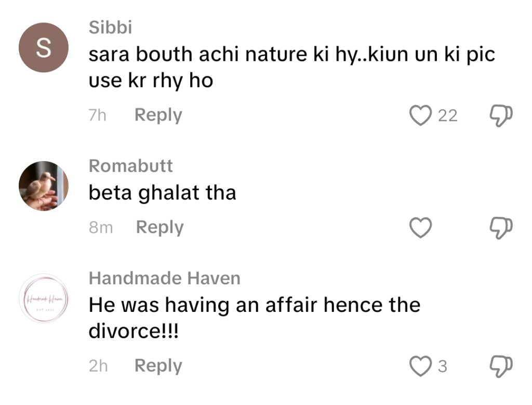Click the 2h timestamp on Handmade Haven's comment
The width and height of the screenshot is (532, 405).
[x=98, y=366]
